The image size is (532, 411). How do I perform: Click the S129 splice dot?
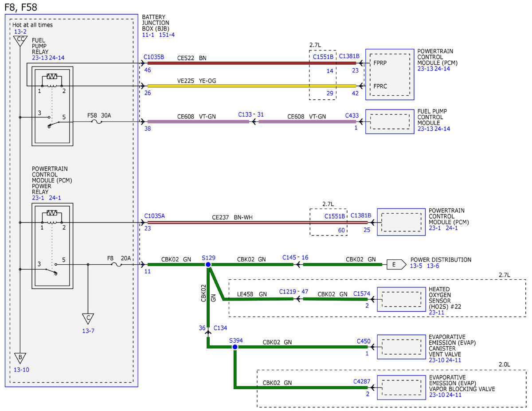pyautogui.click(x=207, y=264)
